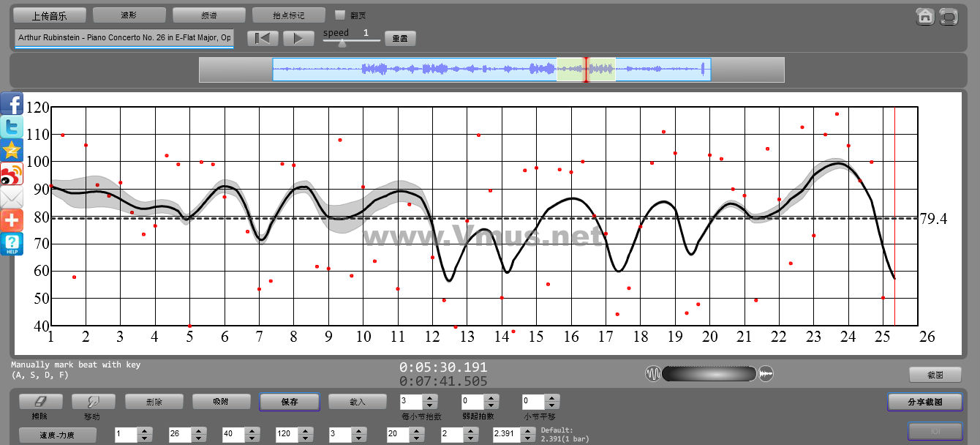Click the speed slider handle
The image size is (980, 445).
click(342, 42)
